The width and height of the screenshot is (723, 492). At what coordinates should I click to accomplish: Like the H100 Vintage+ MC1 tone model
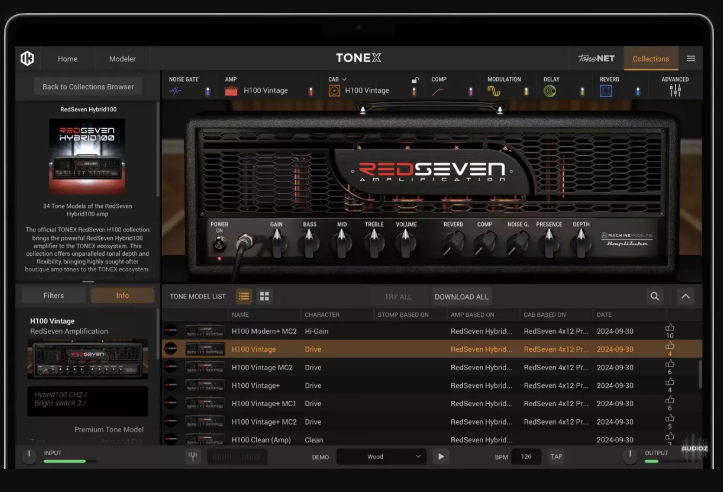[670, 400]
